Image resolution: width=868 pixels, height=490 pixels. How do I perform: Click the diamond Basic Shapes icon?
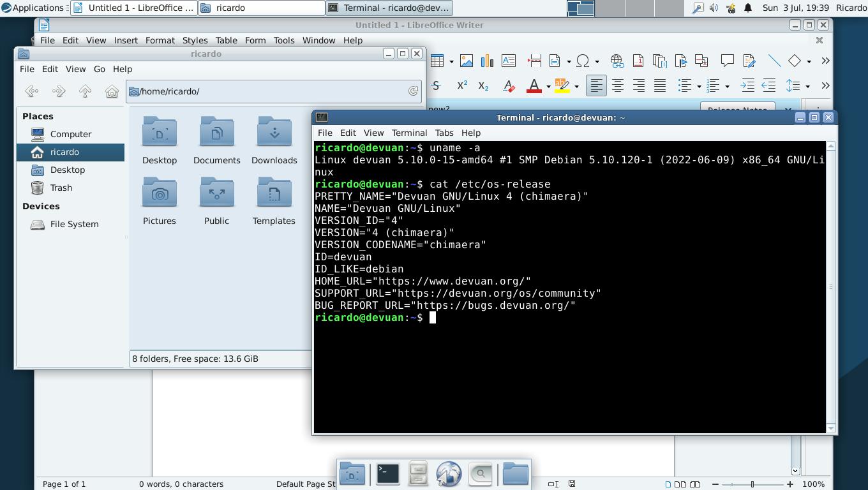coord(795,61)
